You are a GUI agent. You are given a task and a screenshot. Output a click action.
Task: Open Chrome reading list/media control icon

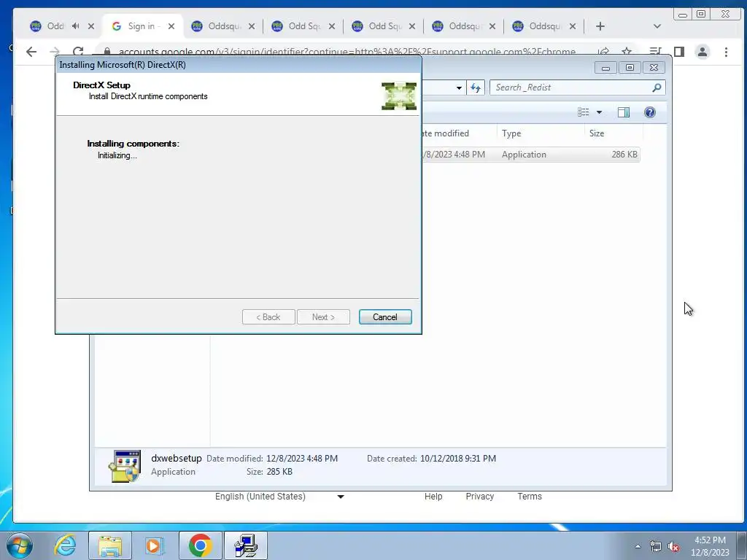(x=656, y=52)
